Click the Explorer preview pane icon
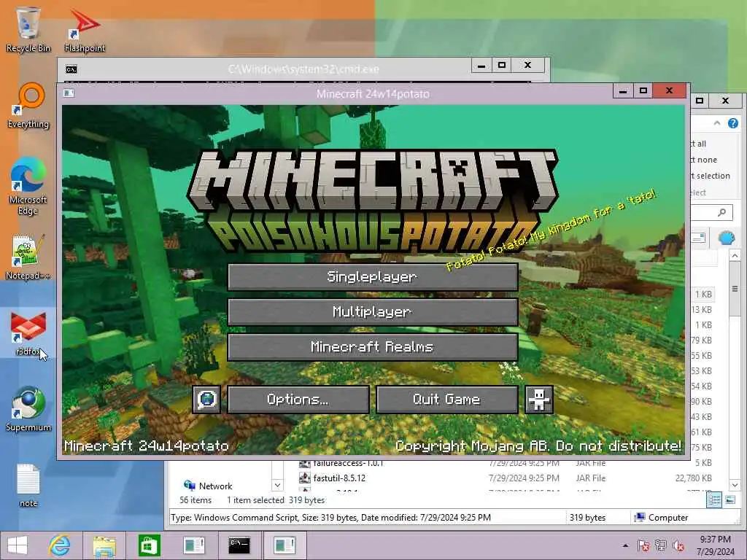The image size is (747, 560). [x=698, y=237]
